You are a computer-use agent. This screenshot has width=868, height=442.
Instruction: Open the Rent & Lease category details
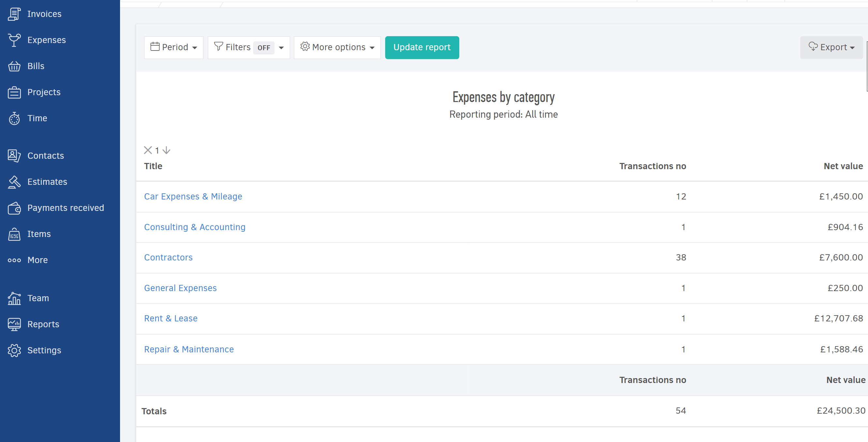pos(170,318)
